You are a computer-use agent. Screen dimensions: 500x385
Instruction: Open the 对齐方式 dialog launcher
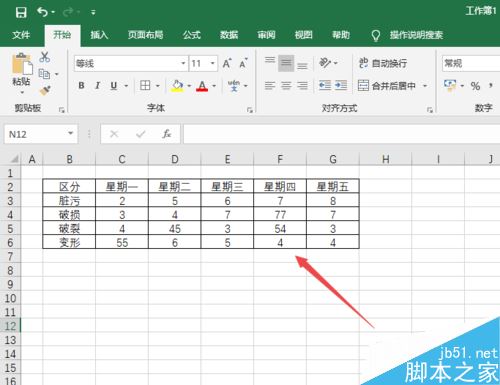point(430,110)
